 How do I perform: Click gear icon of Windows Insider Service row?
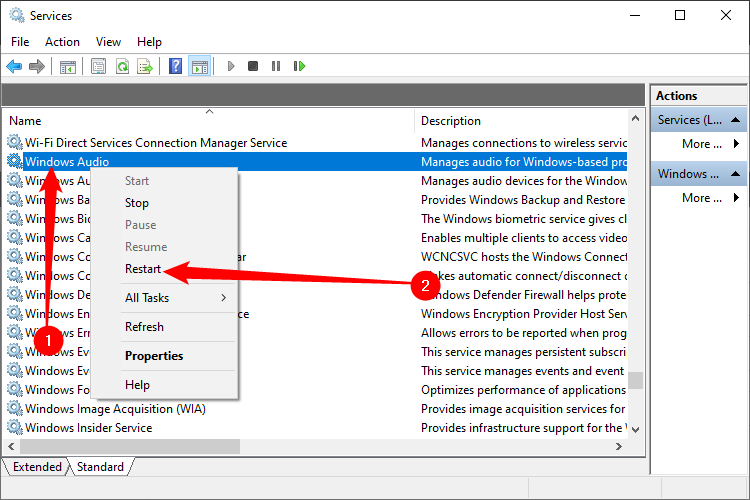(14, 427)
